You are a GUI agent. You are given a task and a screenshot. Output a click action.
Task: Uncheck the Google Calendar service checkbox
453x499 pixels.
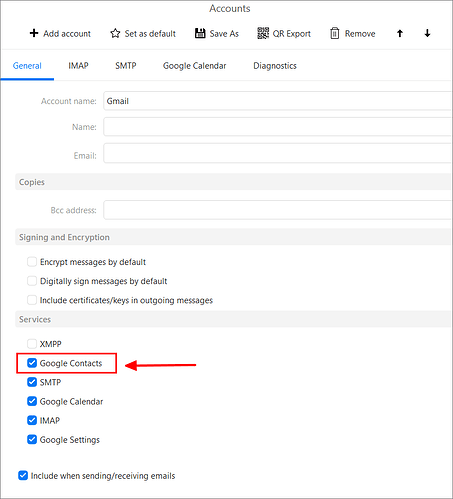pyautogui.click(x=32, y=401)
